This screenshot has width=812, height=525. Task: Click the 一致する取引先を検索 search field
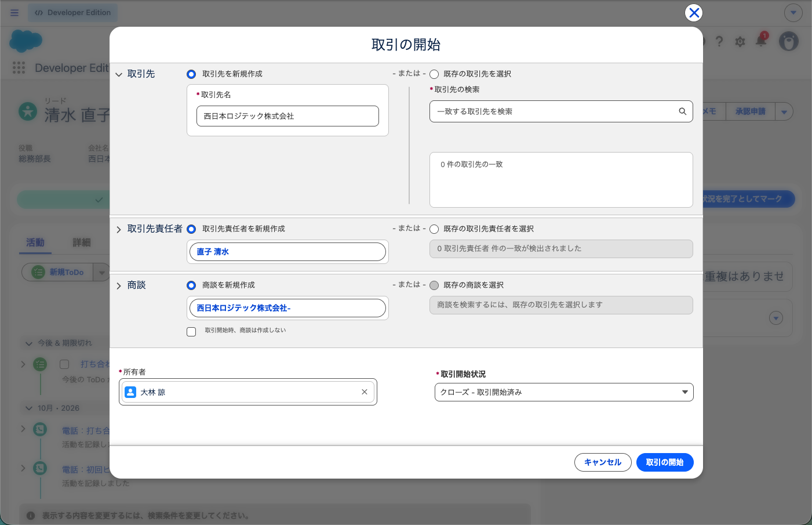(x=561, y=111)
